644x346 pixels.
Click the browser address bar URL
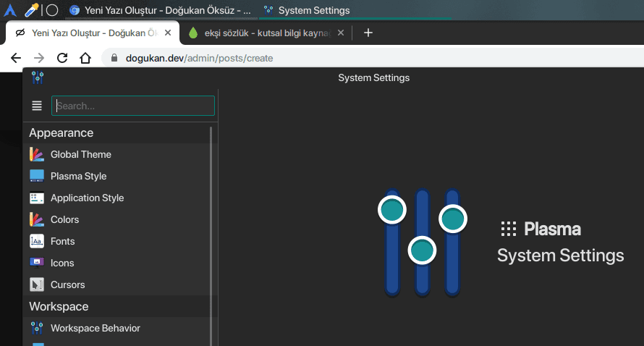pos(199,58)
